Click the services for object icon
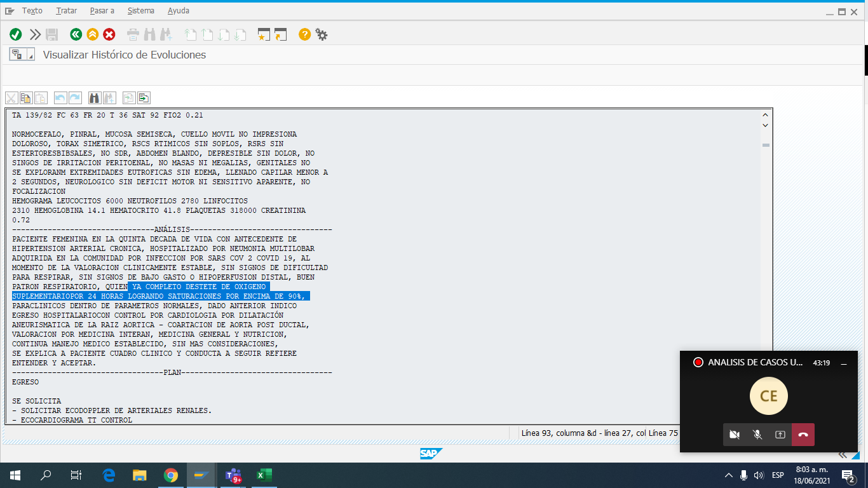868x488 pixels. coord(17,55)
